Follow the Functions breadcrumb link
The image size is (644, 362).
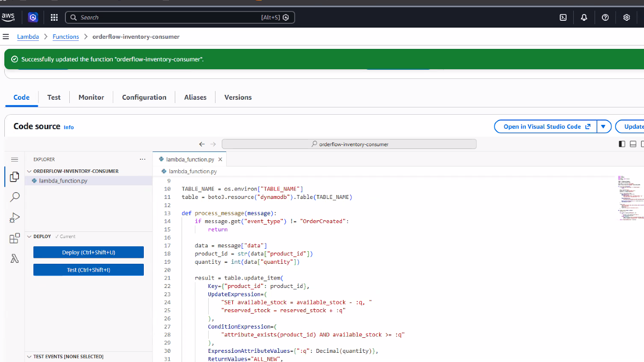point(66,37)
